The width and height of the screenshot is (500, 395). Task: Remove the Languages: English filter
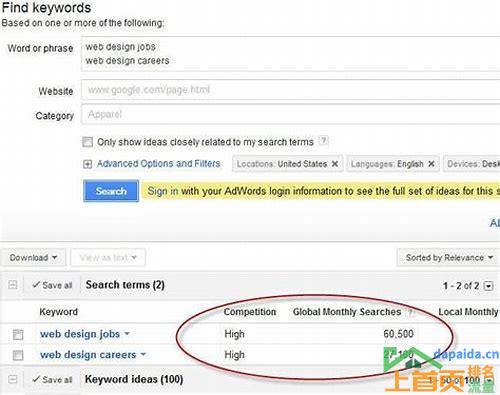click(x=431, y=164)
